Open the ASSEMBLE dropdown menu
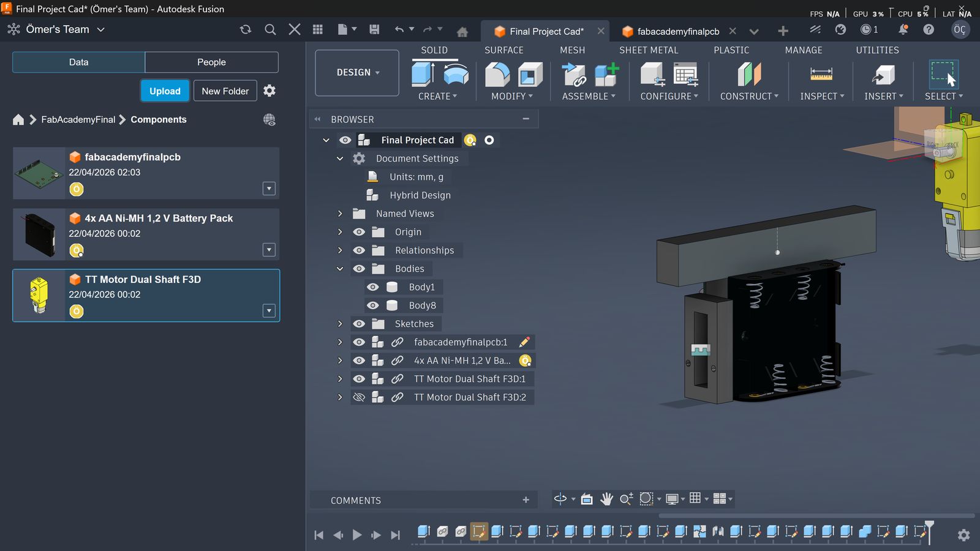The image size is (980, 551). click(589, 96)
